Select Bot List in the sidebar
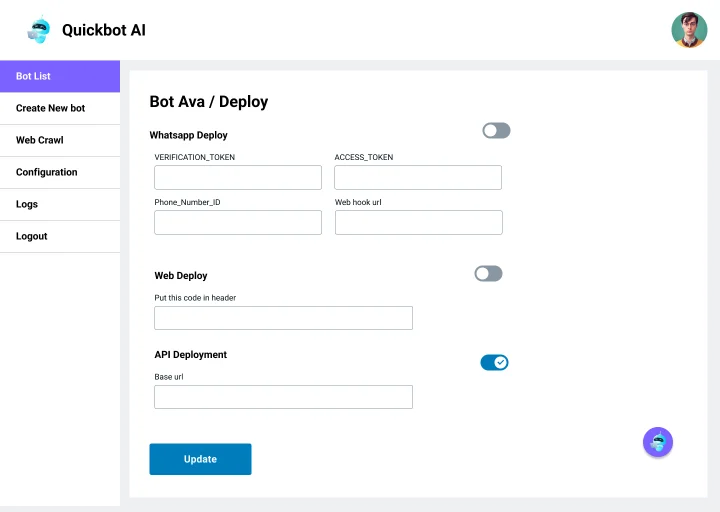The height and width of the screenshot is (512, 720). tap(60, 76)
